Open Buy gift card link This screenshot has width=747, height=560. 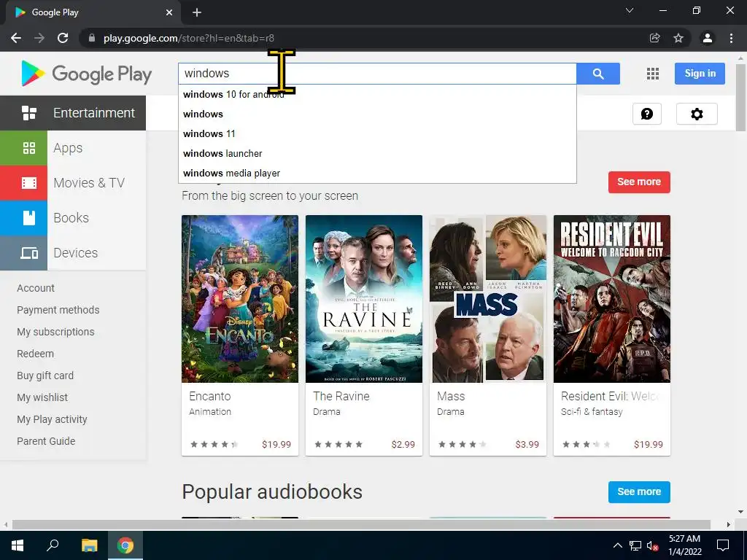(45, 376)
